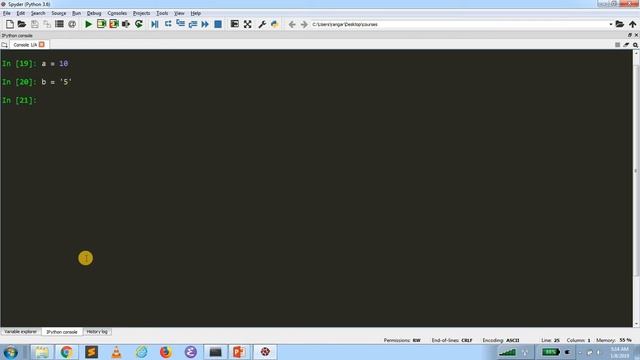Step into function debug icon

coord(180,24)
